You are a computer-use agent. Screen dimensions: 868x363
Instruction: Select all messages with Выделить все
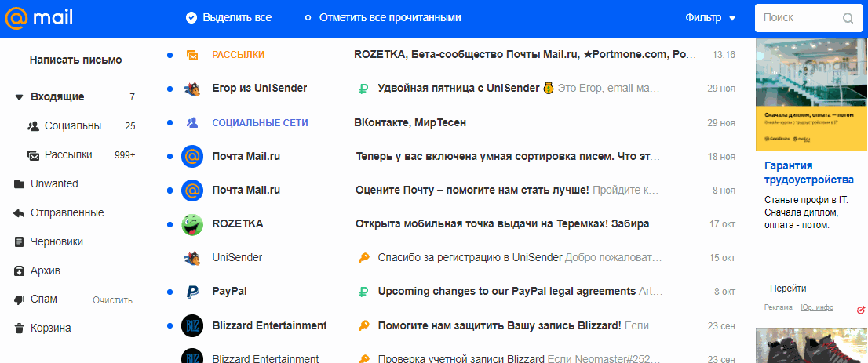229,18
